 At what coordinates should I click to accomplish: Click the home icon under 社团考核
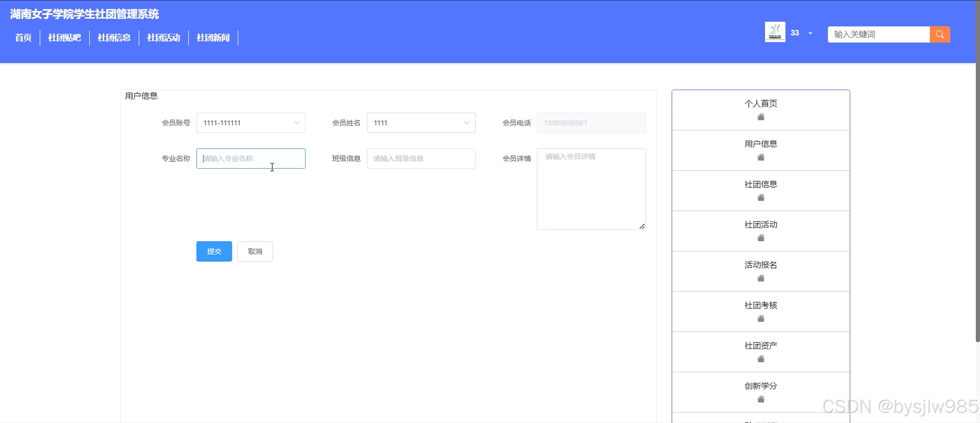pos(761,319)
